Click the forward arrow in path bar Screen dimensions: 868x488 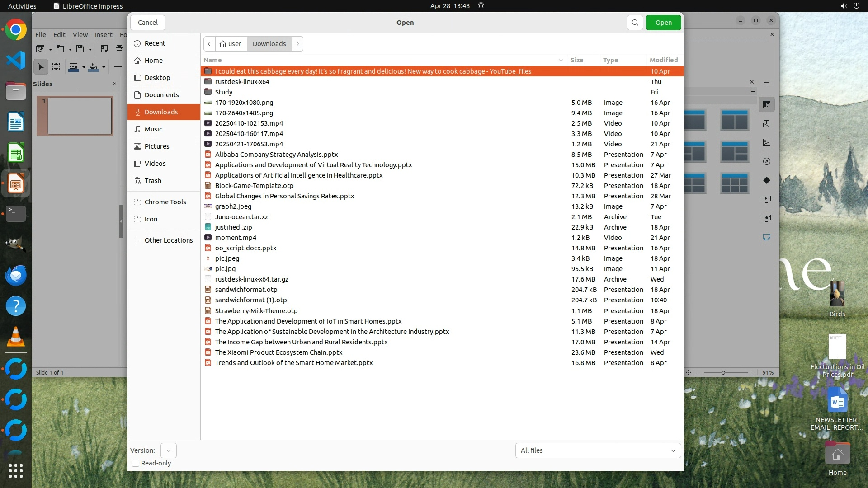click(x=297, y=44)
